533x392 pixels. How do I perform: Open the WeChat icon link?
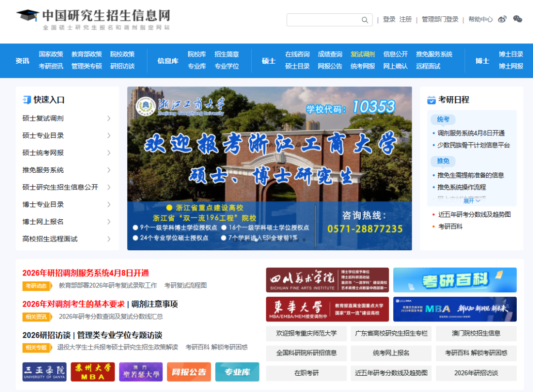[x=517, y=19]
